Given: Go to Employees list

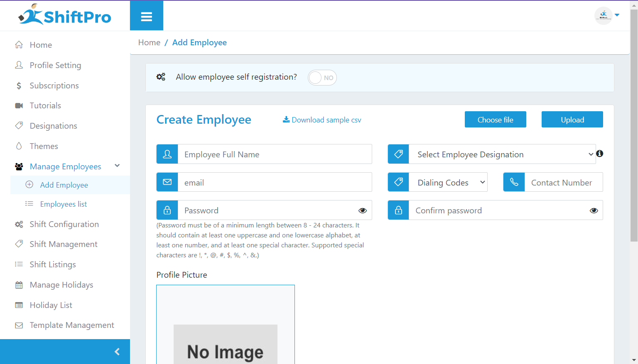Looking at the screenshot, I should point(64,204).
